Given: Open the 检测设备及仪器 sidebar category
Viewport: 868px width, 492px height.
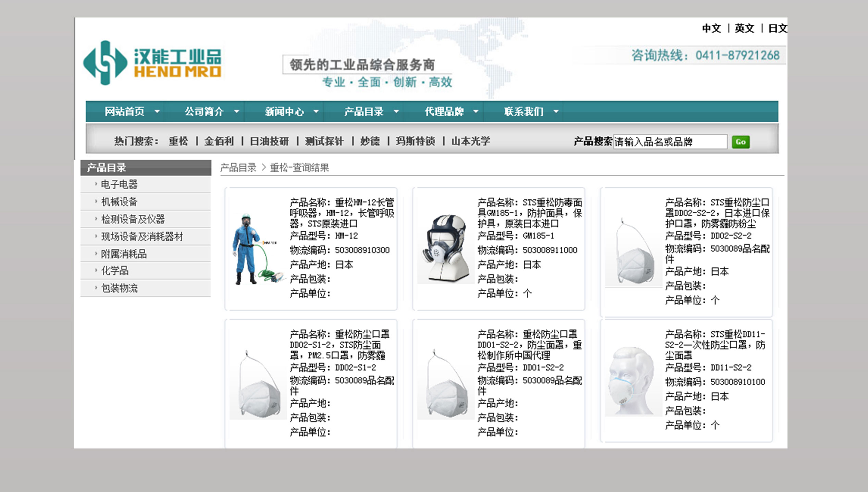Looking at the screenshot, I should pos(133,219).
